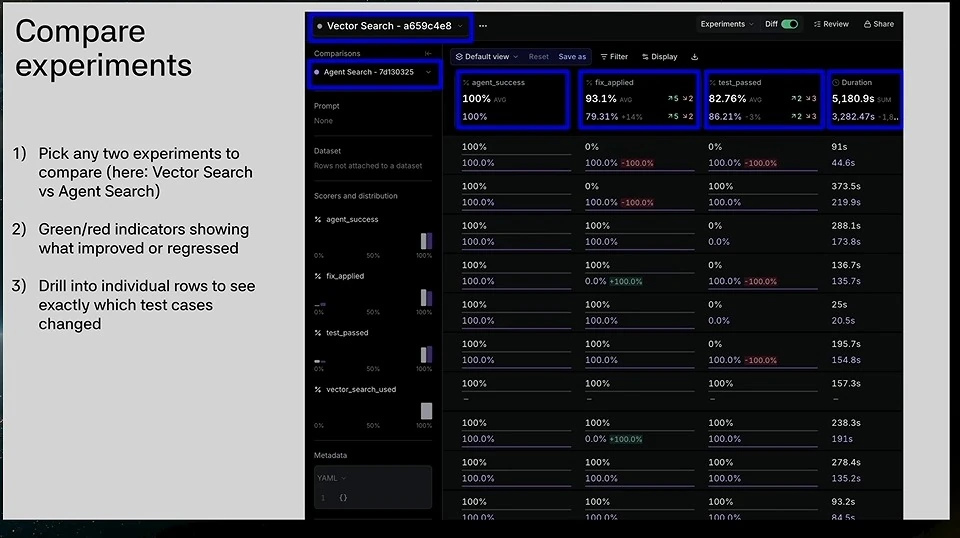Click the Scorers and distribution heading

(x=356, y=196)
